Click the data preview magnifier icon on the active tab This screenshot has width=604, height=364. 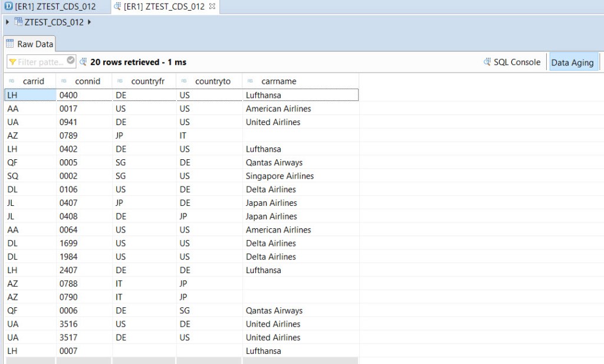coord(117,6)
